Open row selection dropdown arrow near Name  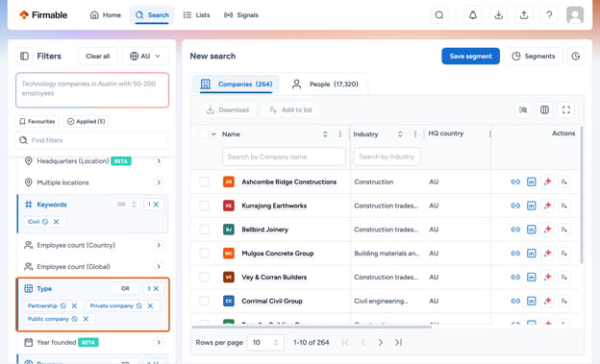coord(213,134)
